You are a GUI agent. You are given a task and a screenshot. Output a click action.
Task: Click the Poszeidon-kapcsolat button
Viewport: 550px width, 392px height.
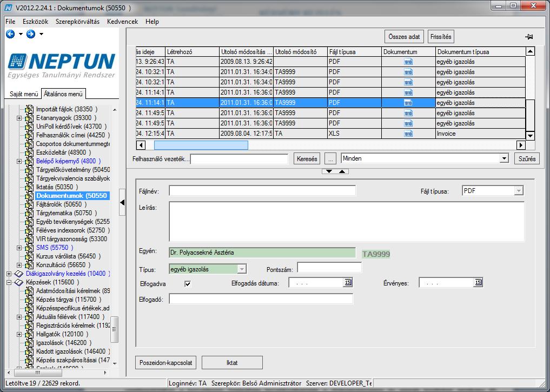click(165, 363)
